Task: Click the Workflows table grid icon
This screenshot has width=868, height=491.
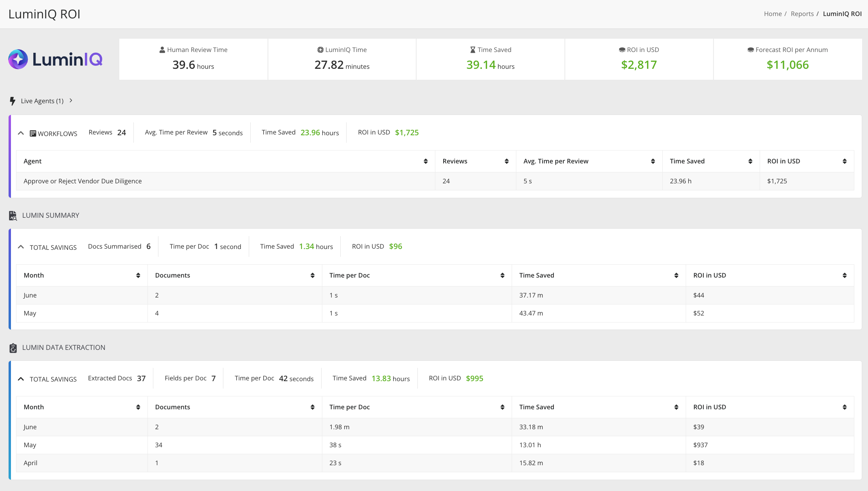Action: tap(33, 133)
